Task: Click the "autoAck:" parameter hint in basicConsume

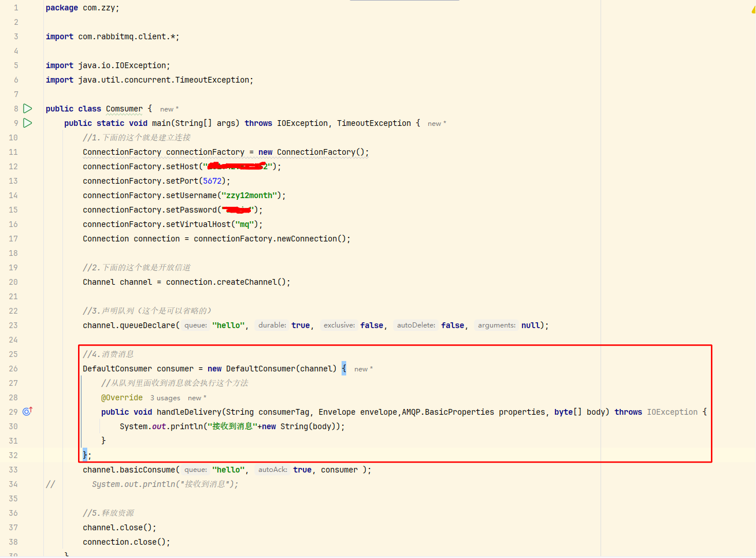Action: [273, 470]
